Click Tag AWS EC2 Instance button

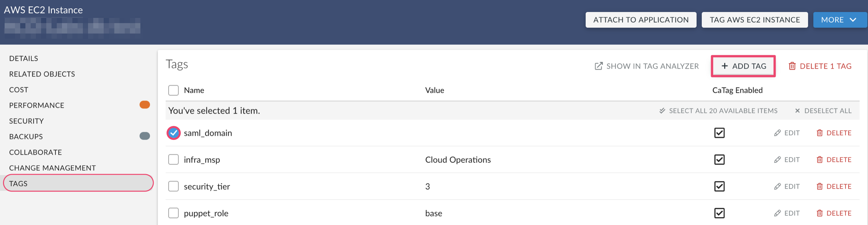pyautogui.click(x=755, y=20)
